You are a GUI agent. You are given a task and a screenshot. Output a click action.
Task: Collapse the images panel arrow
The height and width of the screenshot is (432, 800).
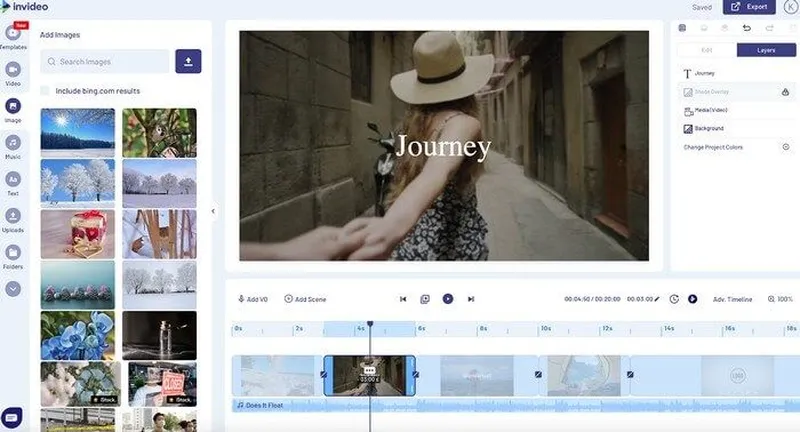click(x=212, y=211)
